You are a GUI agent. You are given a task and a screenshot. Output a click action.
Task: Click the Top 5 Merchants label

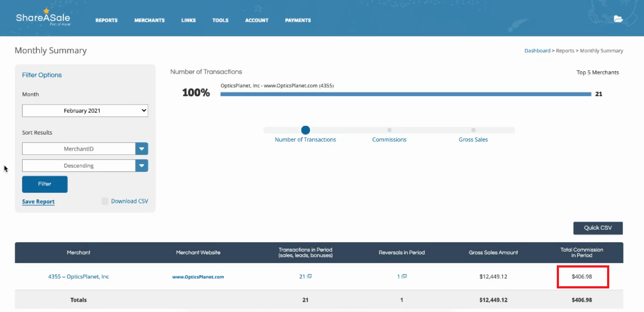pos(598,72)
